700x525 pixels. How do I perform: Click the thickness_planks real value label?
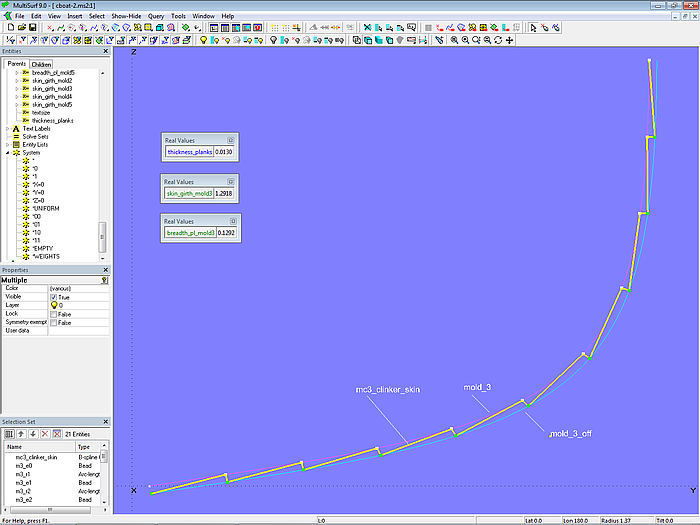pos(189,151)
